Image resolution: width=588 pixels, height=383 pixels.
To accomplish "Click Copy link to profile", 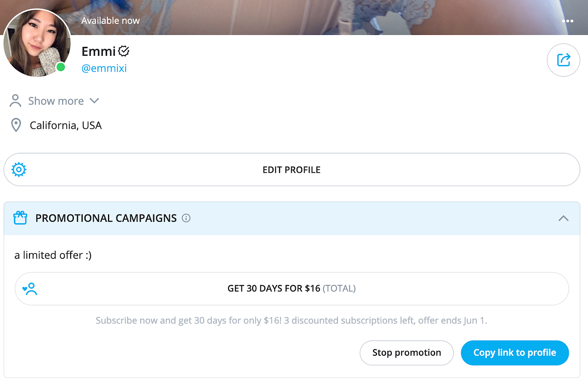I will pos(514,353).
